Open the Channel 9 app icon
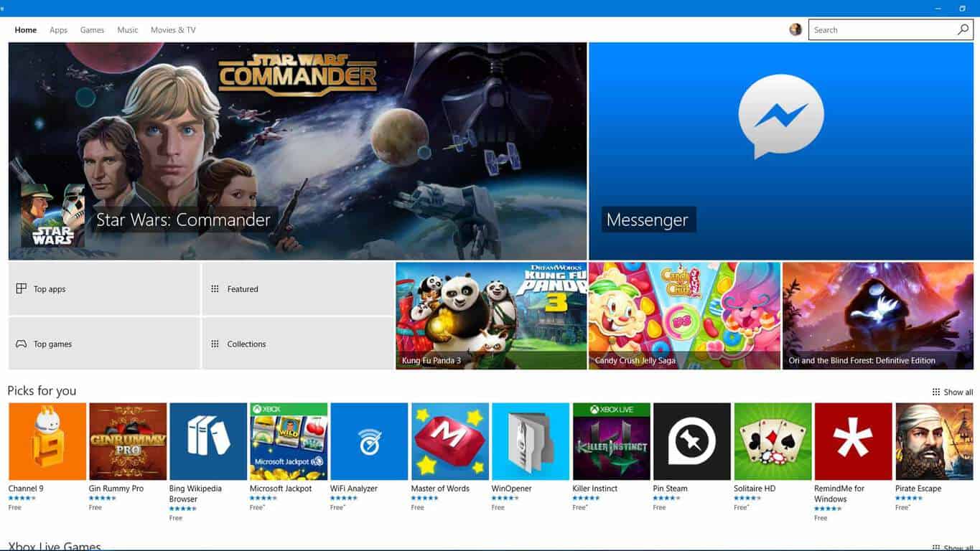Image resolution: width=980 pixels, height=551 pixels. pyautogui.click(x=47, y=441)
